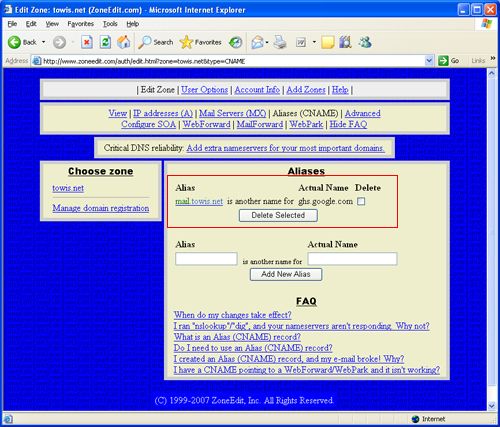Open the Edit button dropdown arrow
This screenshot has height=427, width=500.
(314, 42)
